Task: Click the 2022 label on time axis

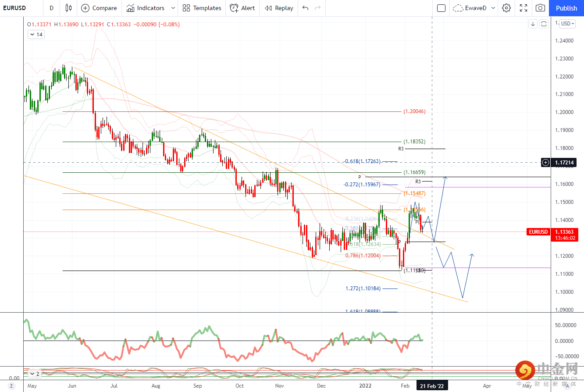Action: click(366, 386)
